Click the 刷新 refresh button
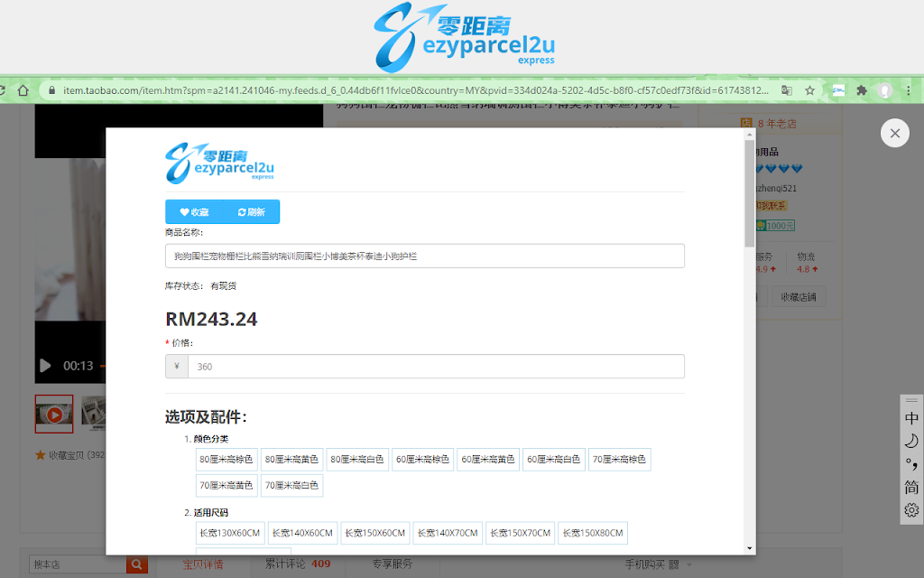The width and height of the screenshot is (924, 578). (251, 211)
